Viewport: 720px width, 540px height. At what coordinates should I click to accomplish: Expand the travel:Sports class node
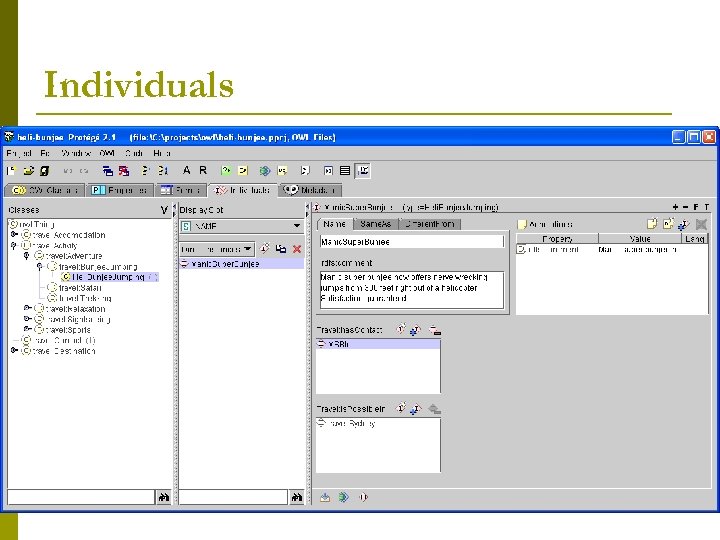coord(27,329)
